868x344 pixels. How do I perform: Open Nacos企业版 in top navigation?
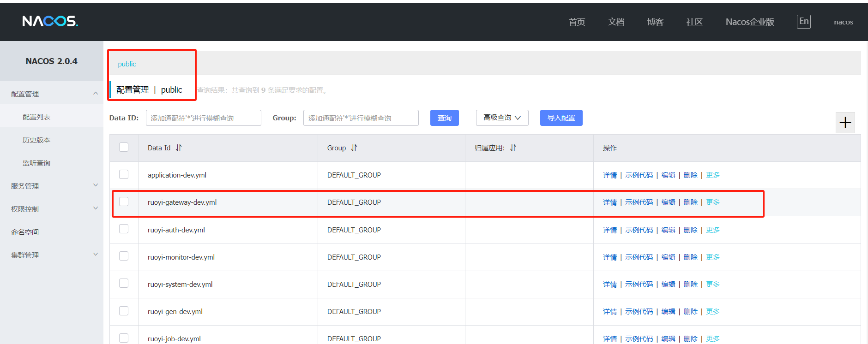750,22
